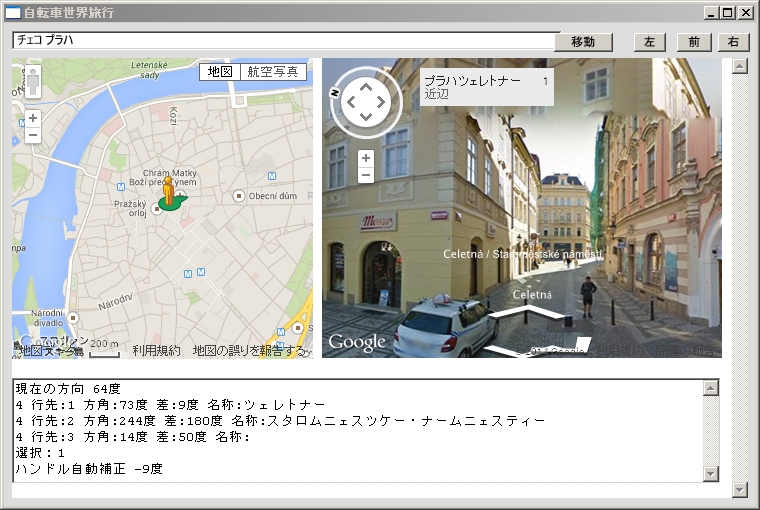The height and width of the screenshot is (510, 760).
Task: Move forward with the 前 button
Action: coord(694,42)
